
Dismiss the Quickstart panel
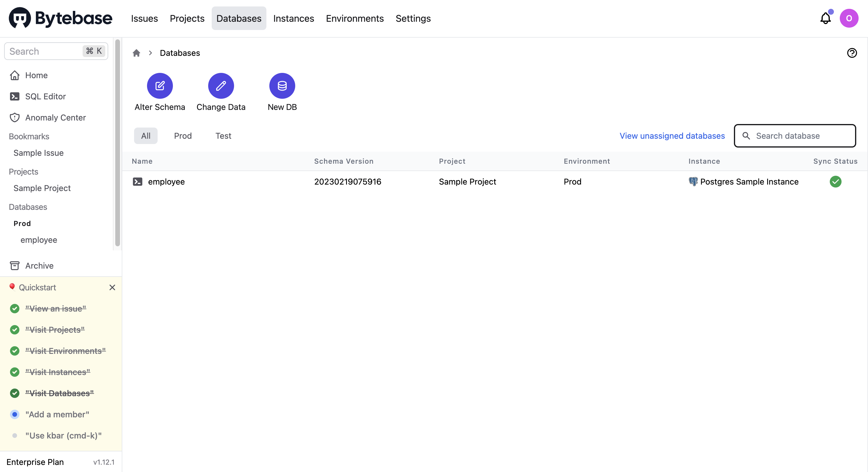pyautogui.click(x=113, y=287)
